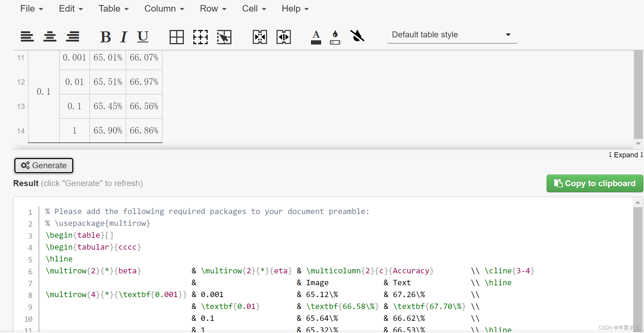This screenshot has width=644, height=333.
Task: Click the remove color formatting icon
Action: point(357,36)
